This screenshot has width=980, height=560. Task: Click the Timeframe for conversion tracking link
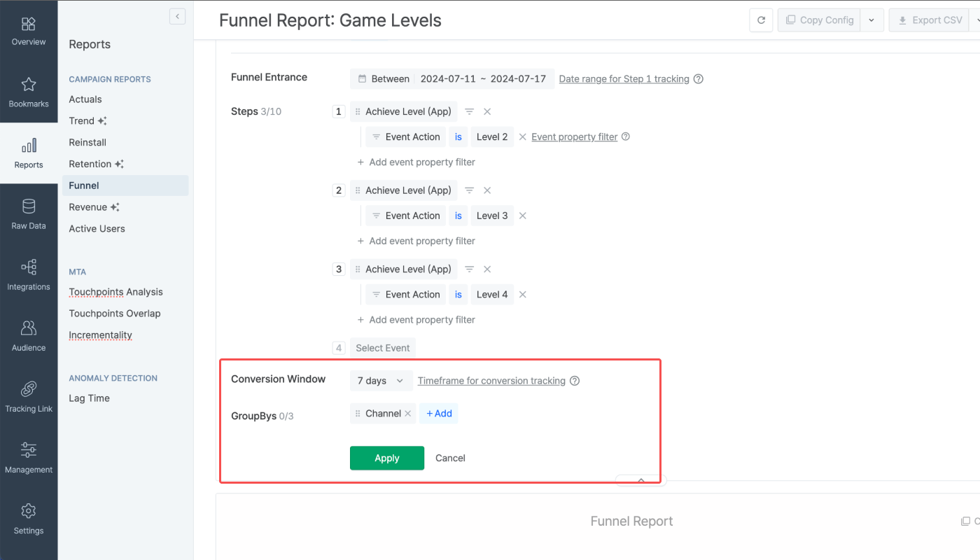[x=491, y=381]
